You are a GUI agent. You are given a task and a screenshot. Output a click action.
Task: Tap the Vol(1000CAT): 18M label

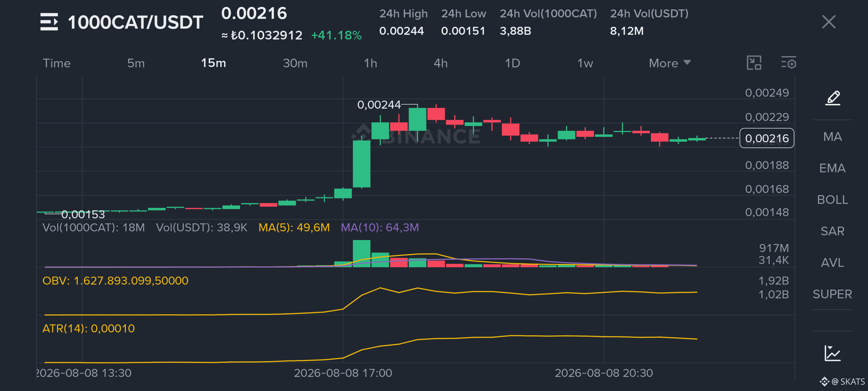click(94, 227)
